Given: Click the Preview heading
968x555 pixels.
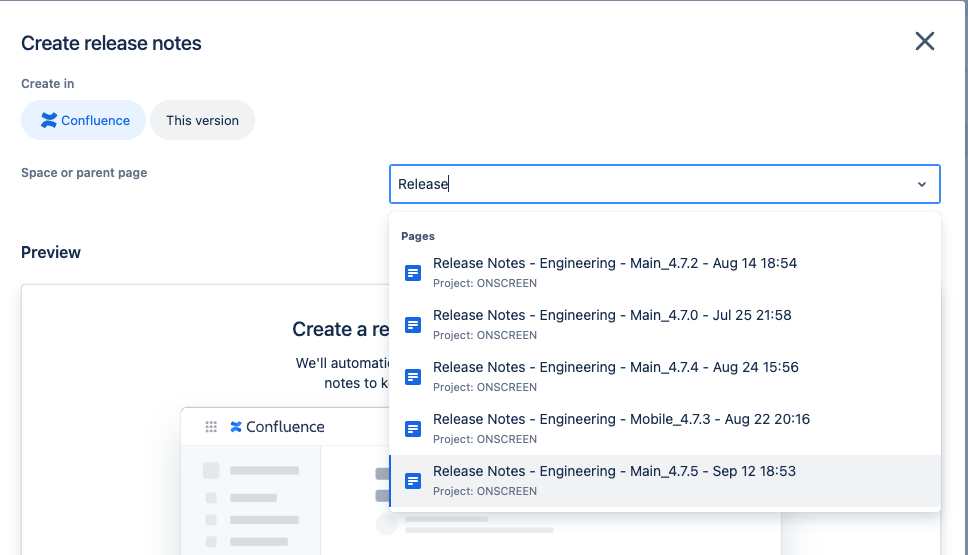Looking at the screenshot, I should [51, 252].
